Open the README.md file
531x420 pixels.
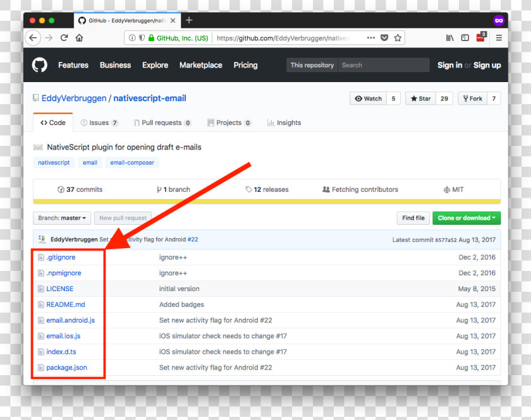[66, 304]
